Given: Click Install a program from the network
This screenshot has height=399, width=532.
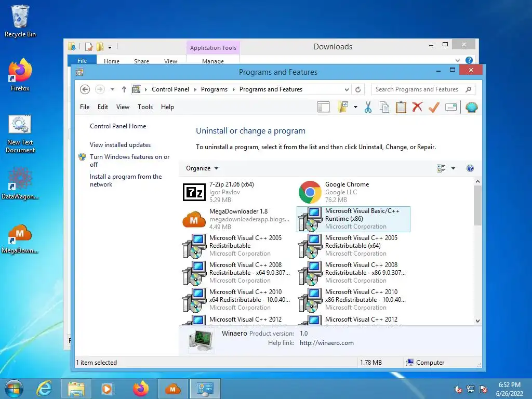Looking at the screenshot, I should [x=126, y=180].
